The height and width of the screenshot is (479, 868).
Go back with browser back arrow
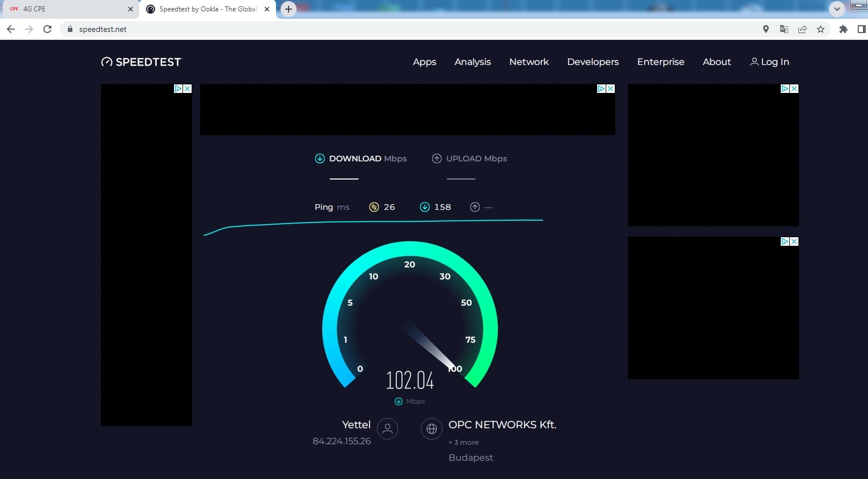pos(11,29)
